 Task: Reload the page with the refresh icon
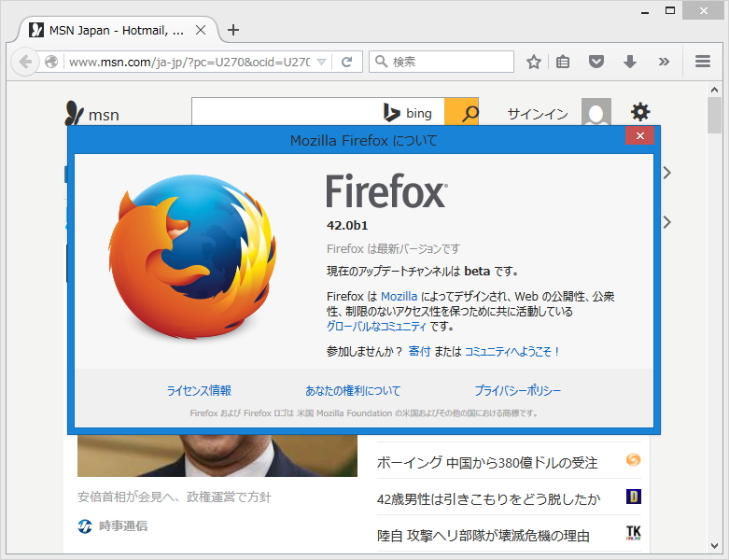pos(347,62)
